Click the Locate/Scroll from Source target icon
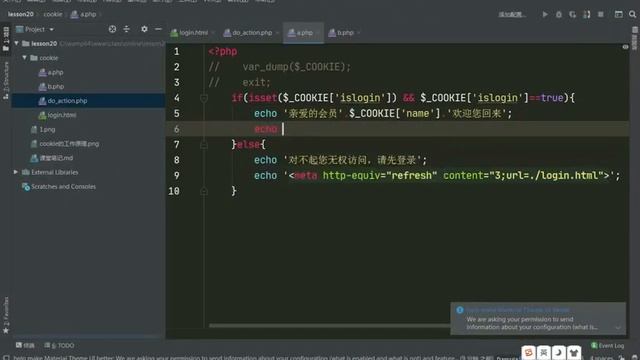The image size is (640, 360). tap(112, 29)
